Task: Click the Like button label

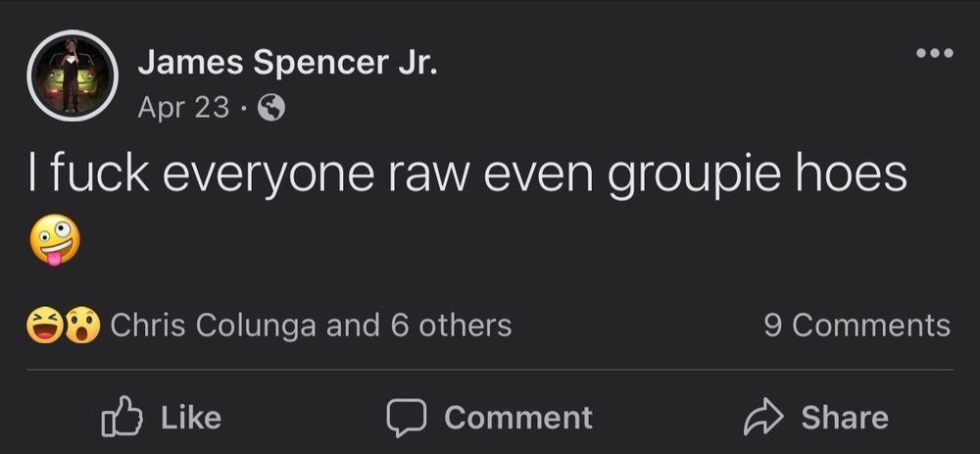Action: [x=191, y=418]
